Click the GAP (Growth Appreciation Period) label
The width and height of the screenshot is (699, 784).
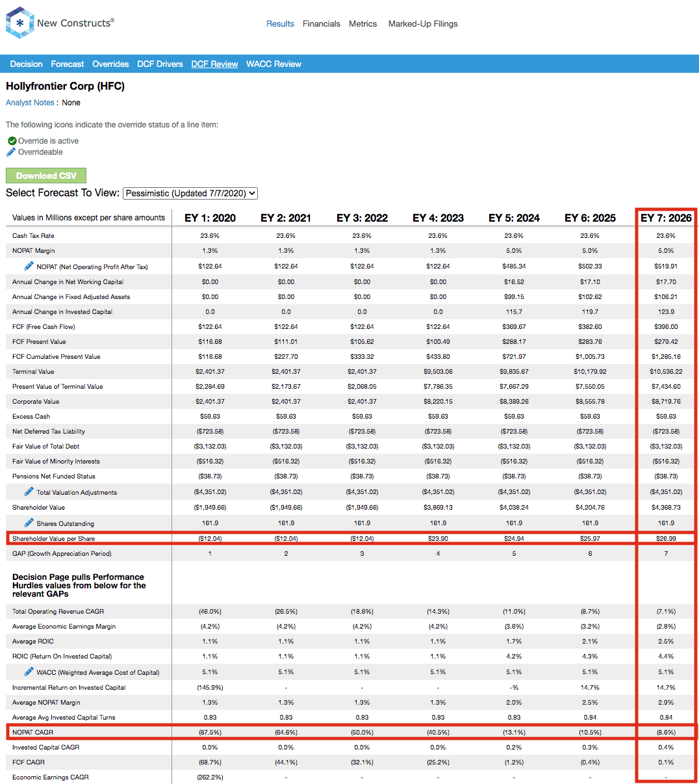point(62,554)
